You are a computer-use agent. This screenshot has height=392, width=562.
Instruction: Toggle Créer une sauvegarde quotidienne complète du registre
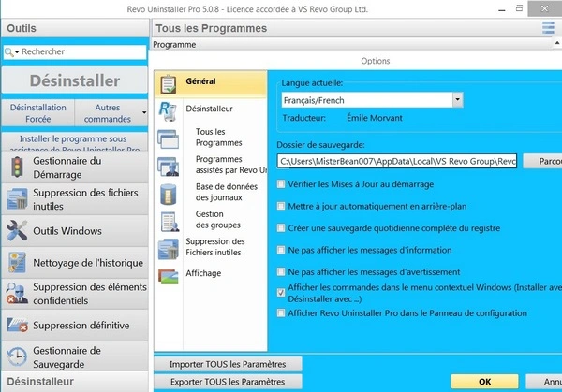[282, 228]
